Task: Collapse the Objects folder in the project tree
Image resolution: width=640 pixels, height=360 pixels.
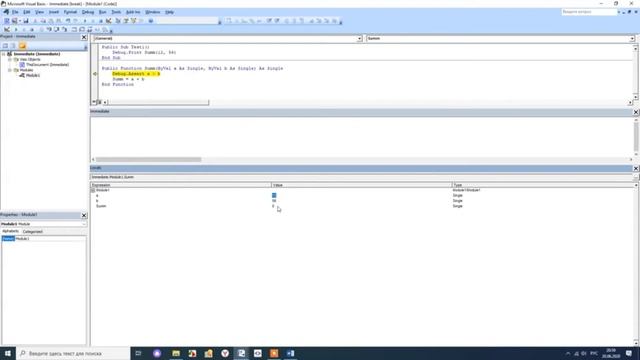Action: 10,59
